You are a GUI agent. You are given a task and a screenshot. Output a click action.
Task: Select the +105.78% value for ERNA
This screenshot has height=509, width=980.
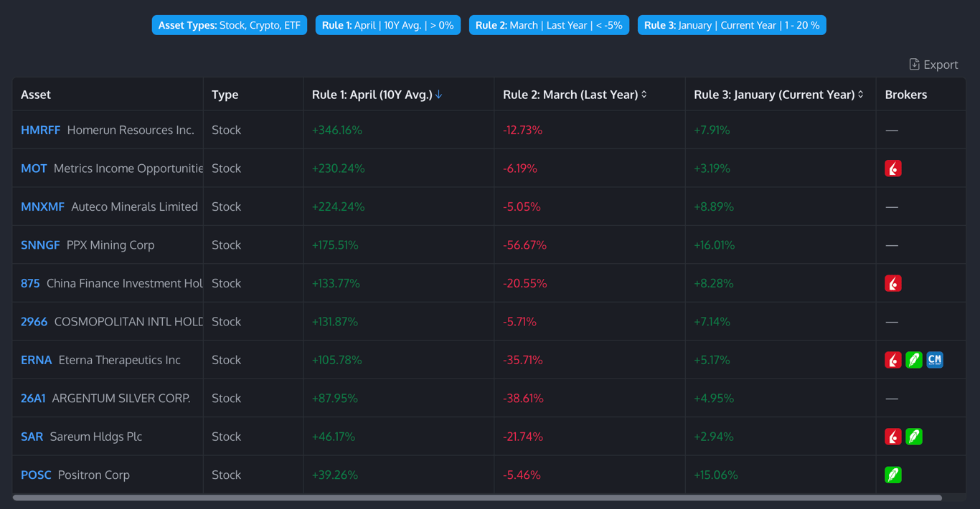pyautogui.click(x=337, y=360)
